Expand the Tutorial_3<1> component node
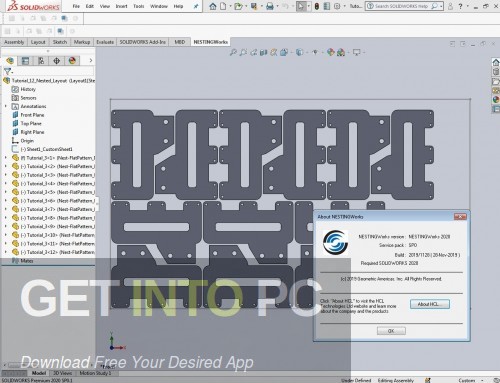Viewport: 500px width, 383px height. click(x=6, y=158)
